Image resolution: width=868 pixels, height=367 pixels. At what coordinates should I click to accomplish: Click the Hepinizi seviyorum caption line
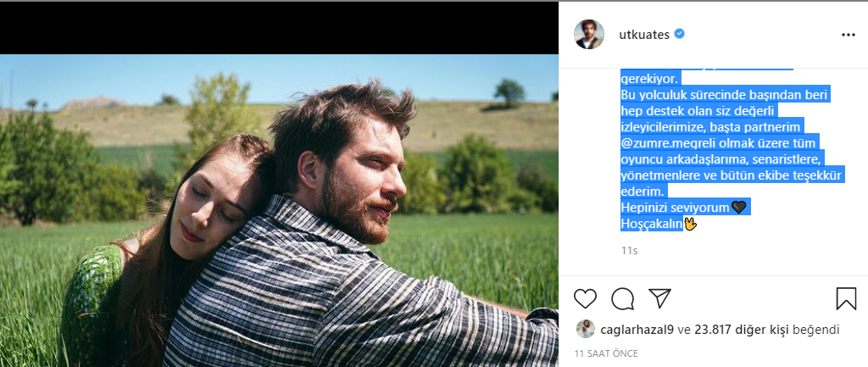[x=675, y=208]
